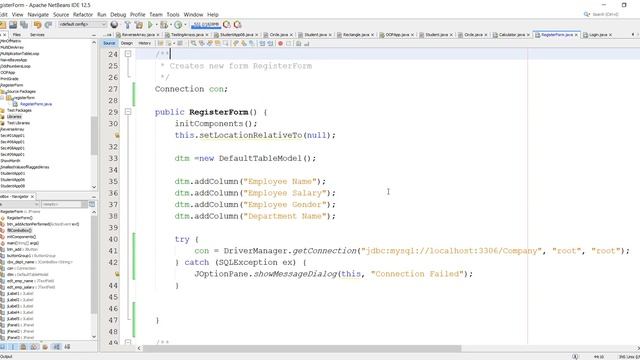
Task: Click the Output tab at bottom
Action: click(x=6, y=357)
